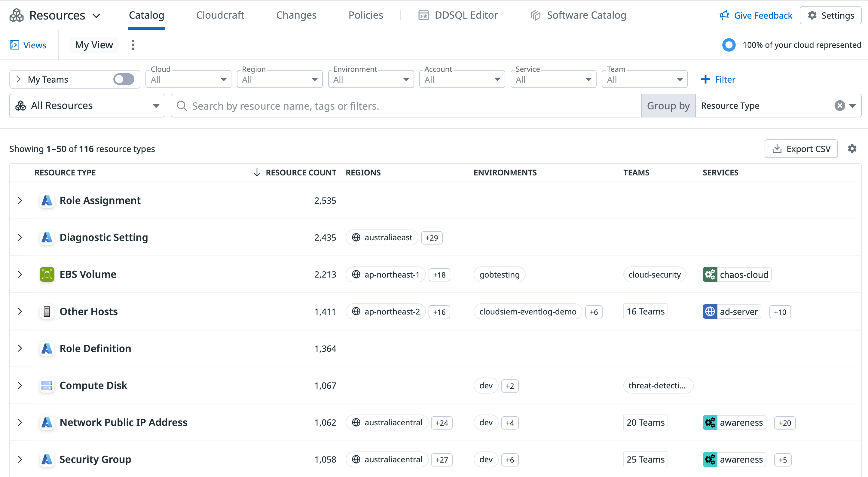
Task: Open the Cloud filter dropdown
Action: (188, 80)
